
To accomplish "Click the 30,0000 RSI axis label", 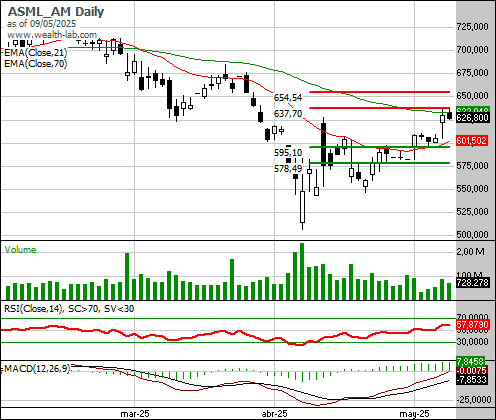I will coord(473,342).
